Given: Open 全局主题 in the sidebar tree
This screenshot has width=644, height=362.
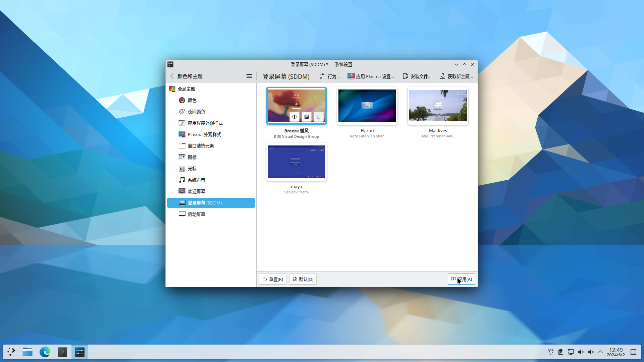Looking at the screenshot, I should [186, 89].
